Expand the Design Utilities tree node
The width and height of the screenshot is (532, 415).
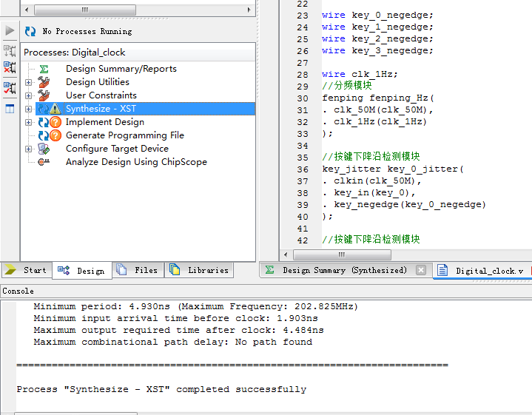(29, 82)
